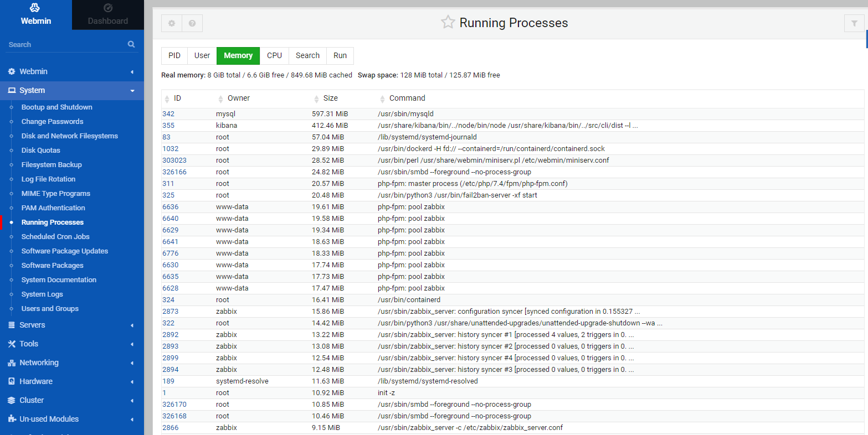This screenshot has height=435, width=868.
Task: Click the Servers category icon
Action: coord(12,325)
